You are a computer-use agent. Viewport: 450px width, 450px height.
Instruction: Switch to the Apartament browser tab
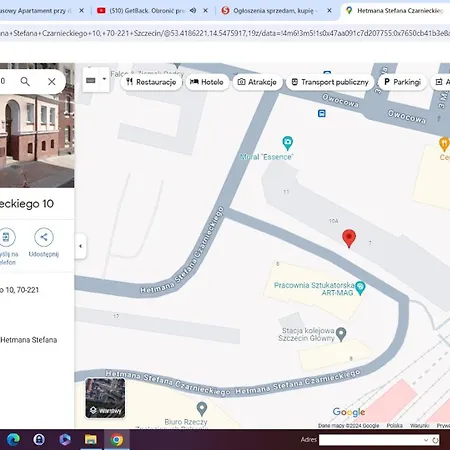pos(36,11)
